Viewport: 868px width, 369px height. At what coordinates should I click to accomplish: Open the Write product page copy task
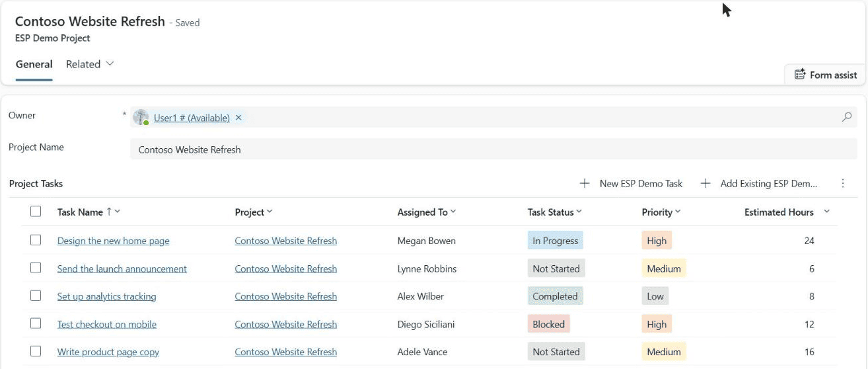pyautogui.click(x=108, y=352)
